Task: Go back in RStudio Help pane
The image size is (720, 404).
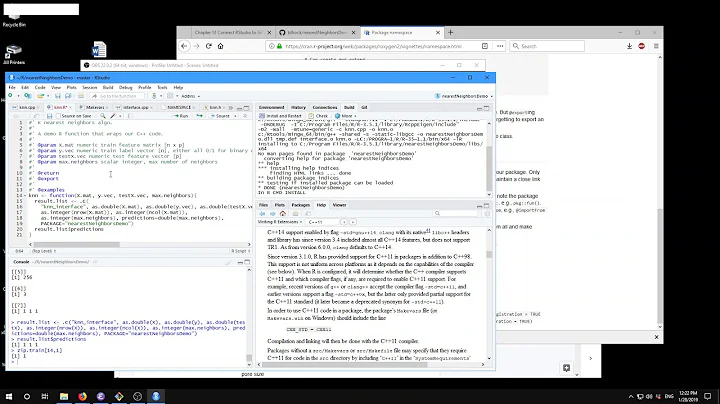Action: click(x=262, y=213)
